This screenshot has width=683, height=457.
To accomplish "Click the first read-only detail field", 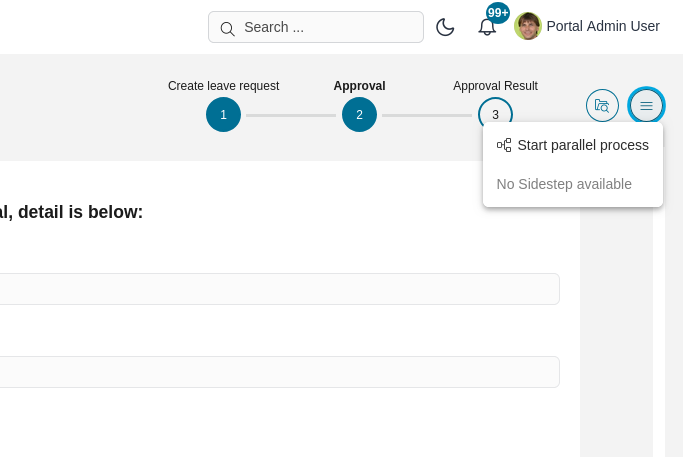I will [280, 289].
